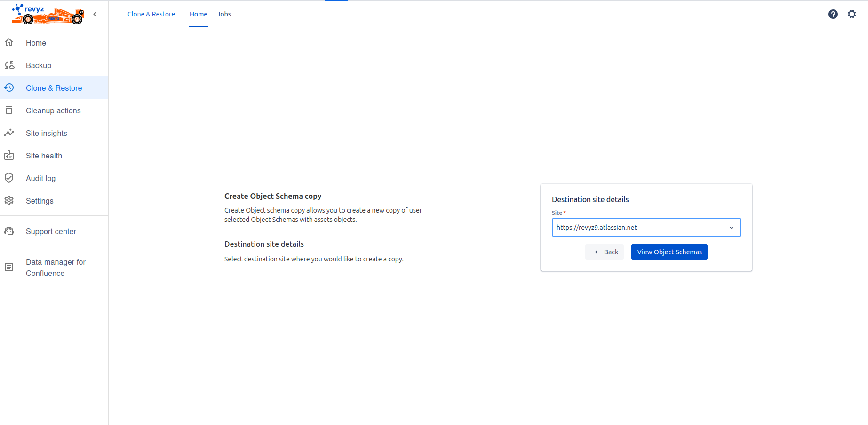The height and width of the screenshot is (425, 868).
Task: Click the Audit log shield icon
Action: [9, 178]
